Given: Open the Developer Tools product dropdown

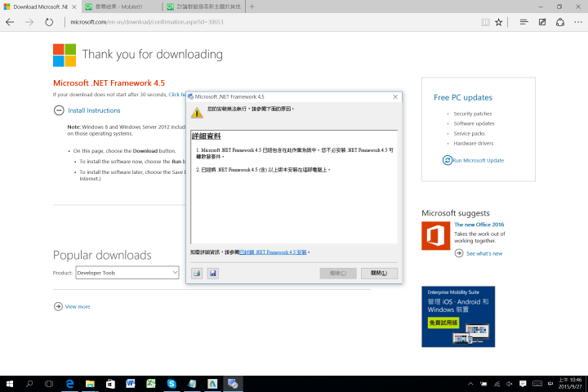Looking at the screenshot, I should [x=127, y=273].
